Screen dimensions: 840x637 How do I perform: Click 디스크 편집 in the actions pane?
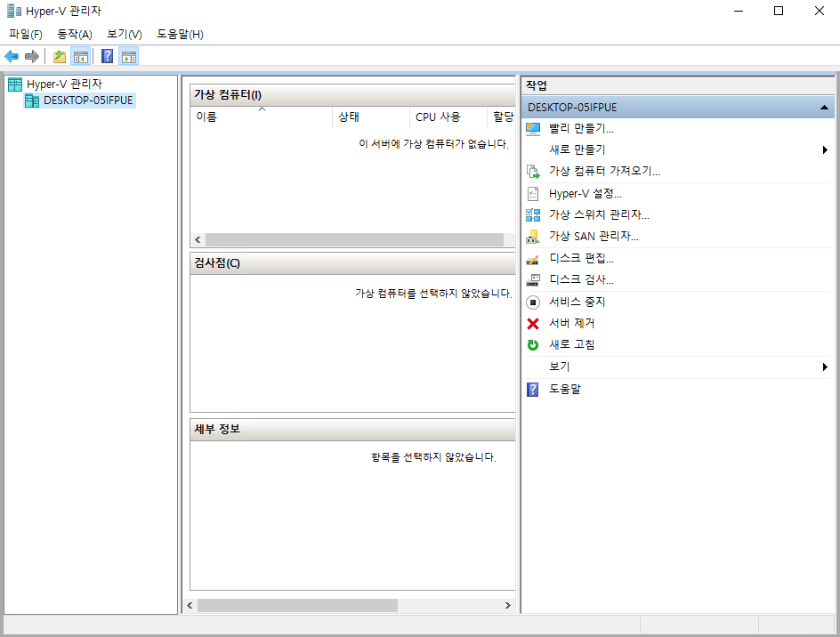(581, 258)
